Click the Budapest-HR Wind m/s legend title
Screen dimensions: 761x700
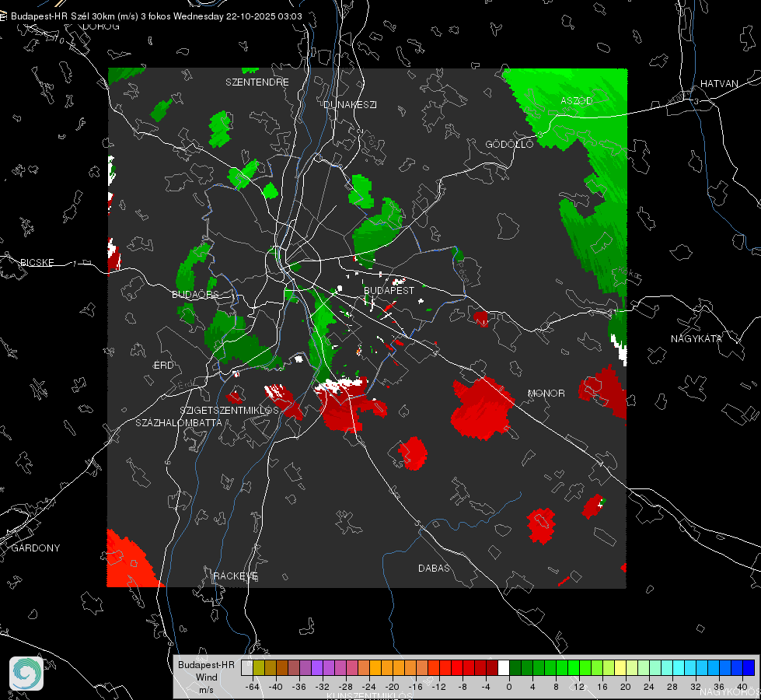[206, 677]
